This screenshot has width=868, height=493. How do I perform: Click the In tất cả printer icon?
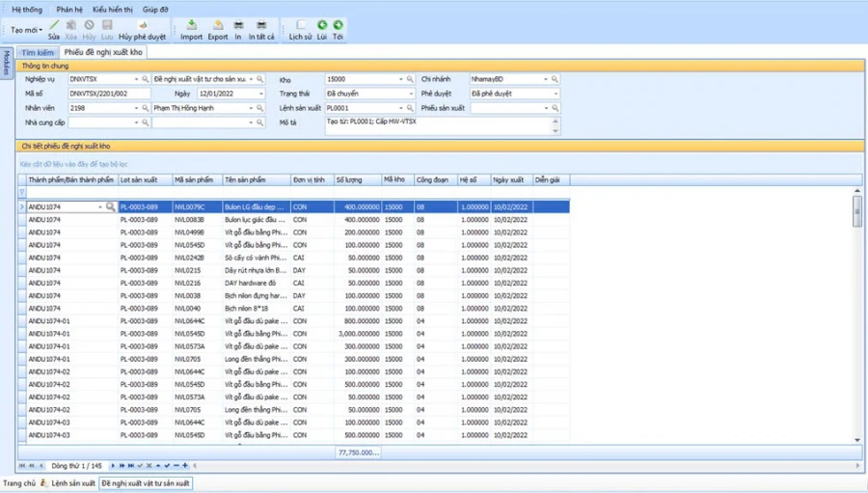261,25
